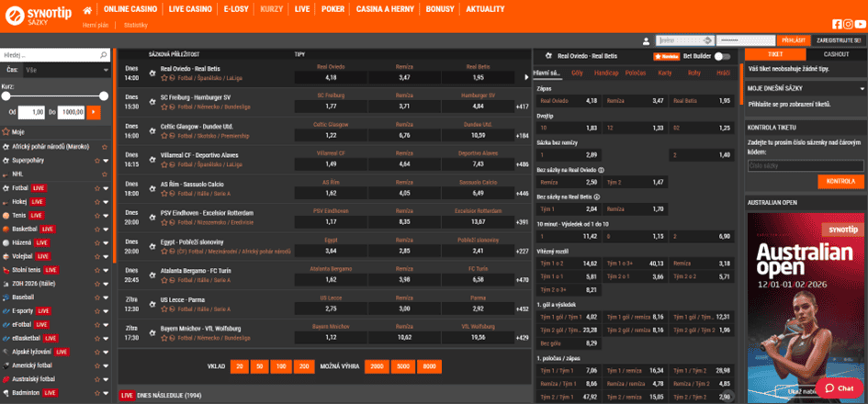Viewport: 868px width, 404px height.
Task: Expand Moje dnešní sázky section
Action: (862, 88)
